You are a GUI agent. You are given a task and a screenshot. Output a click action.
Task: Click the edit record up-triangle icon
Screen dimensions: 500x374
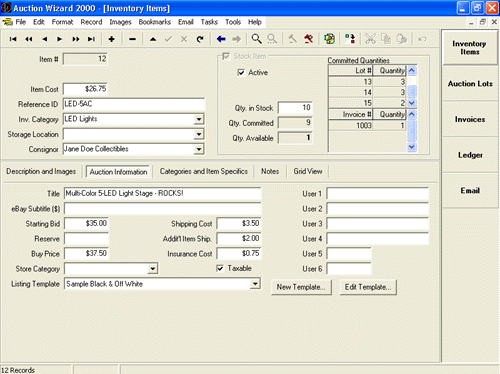click(x=153, y=39)
